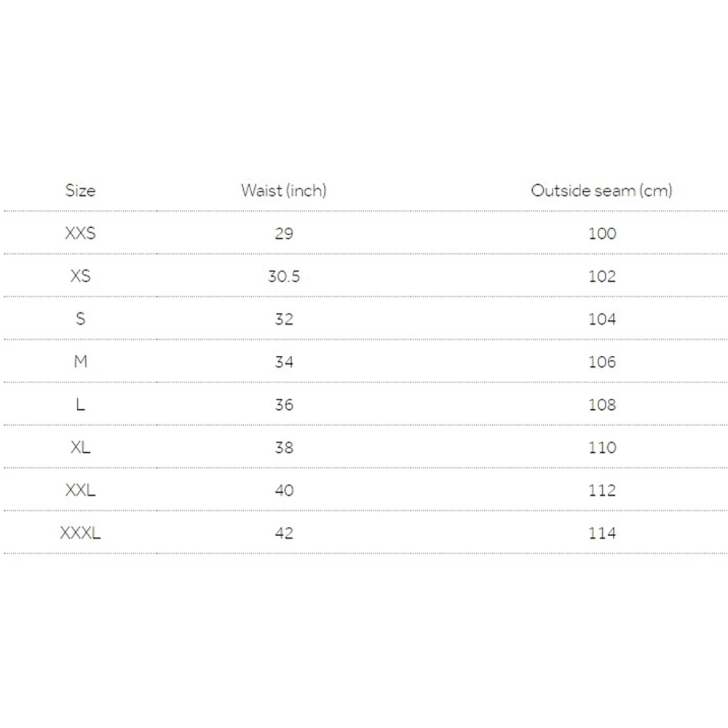Choose the L size label

coord(80,405)
